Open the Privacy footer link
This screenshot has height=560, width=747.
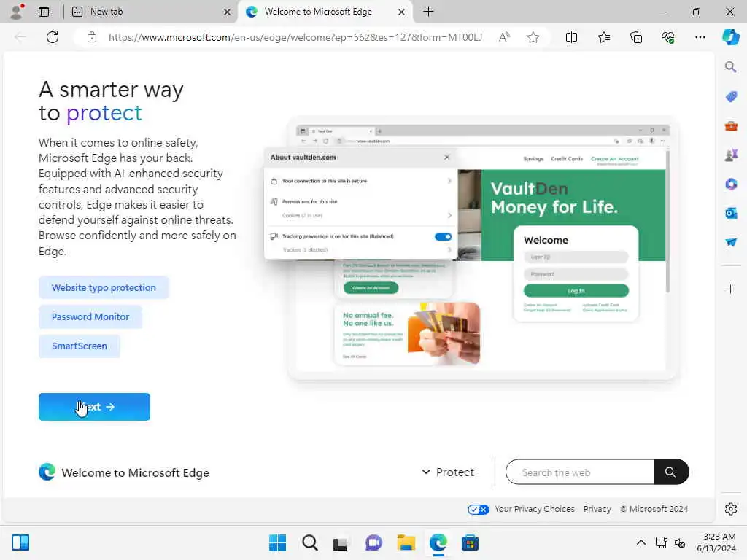pos(597,509)
